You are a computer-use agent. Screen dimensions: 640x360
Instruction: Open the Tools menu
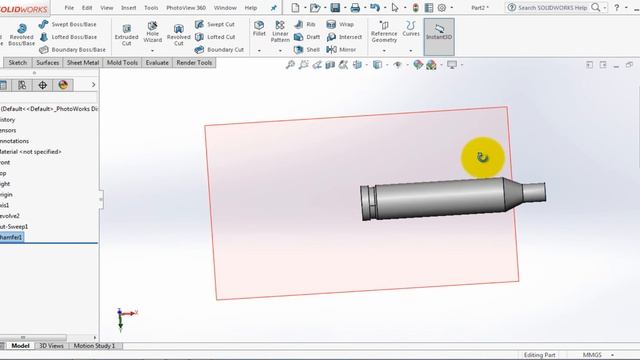151,8
